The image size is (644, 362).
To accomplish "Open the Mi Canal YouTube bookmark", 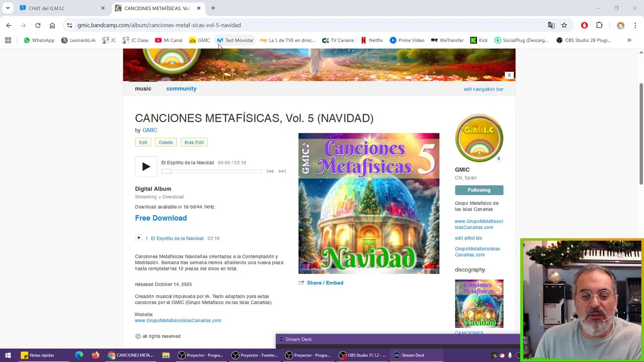I will click(169, 40).
